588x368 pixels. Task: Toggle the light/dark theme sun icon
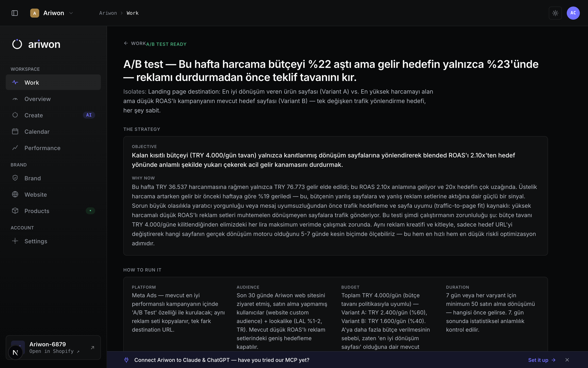pos(555,13)
